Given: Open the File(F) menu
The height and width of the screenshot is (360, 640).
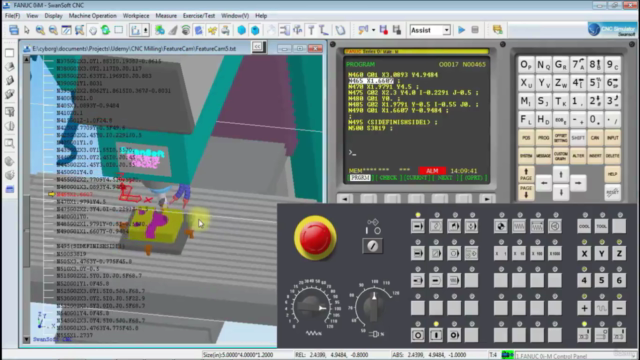Looking at the screenshot, I should 12,16.
